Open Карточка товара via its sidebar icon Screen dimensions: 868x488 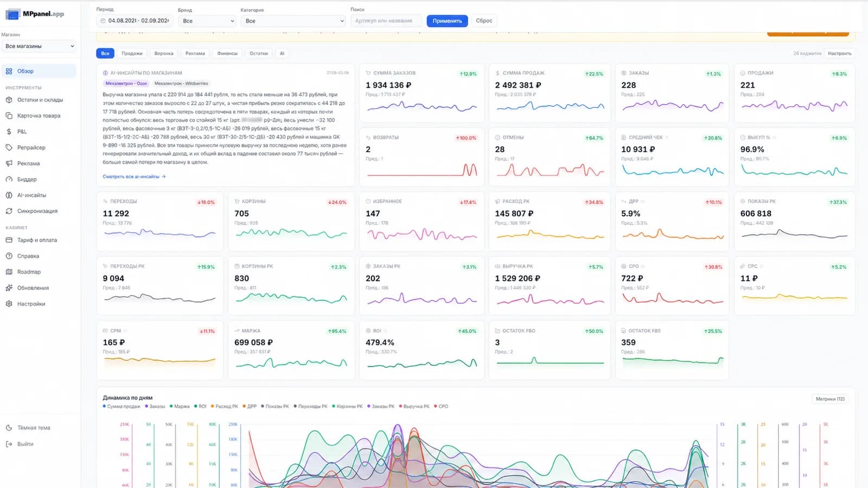coord(9,115)
